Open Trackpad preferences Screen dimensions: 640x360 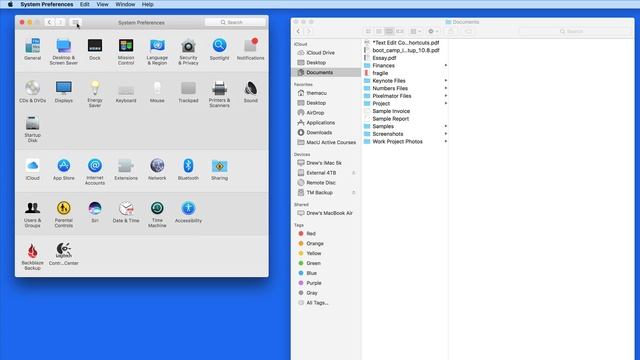(188, 91)
